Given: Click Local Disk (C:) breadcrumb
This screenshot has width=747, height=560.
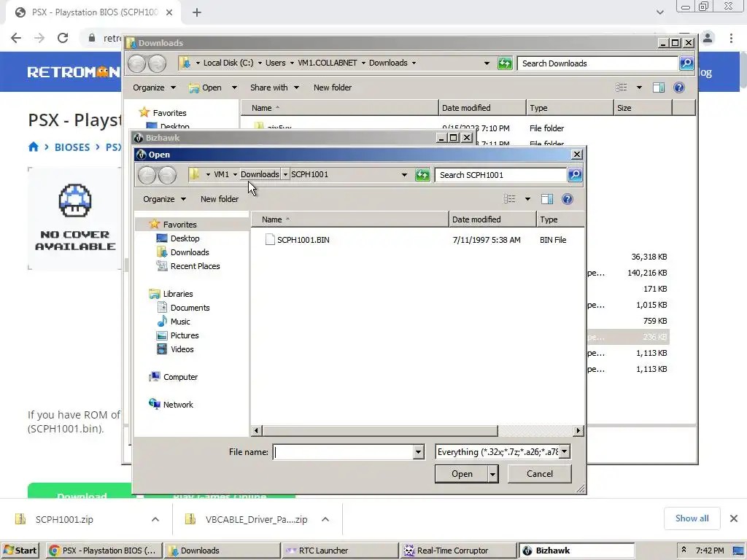Looking at the screenshot, I should [x=228, y=63].
